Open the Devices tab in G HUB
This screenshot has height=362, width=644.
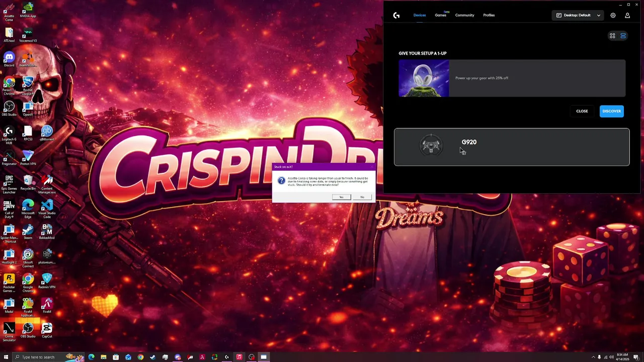coord(420,15)
